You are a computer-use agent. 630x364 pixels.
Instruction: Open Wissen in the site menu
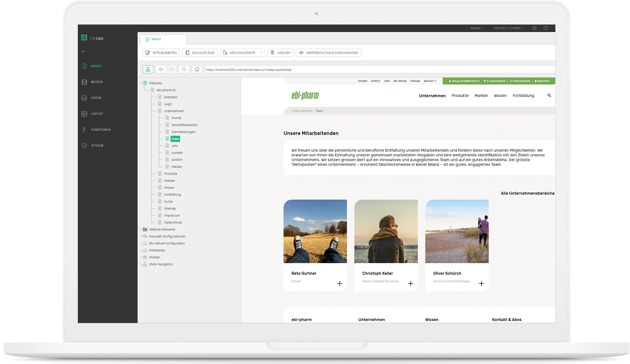(500, 96)
